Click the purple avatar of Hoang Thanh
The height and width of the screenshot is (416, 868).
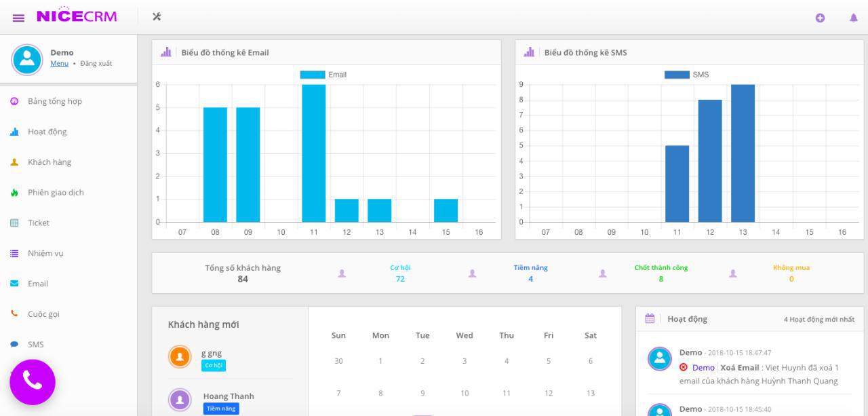180,400
